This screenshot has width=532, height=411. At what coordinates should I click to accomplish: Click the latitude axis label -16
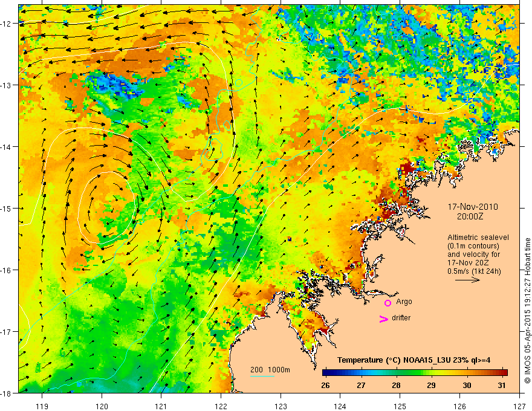[7, 270]
